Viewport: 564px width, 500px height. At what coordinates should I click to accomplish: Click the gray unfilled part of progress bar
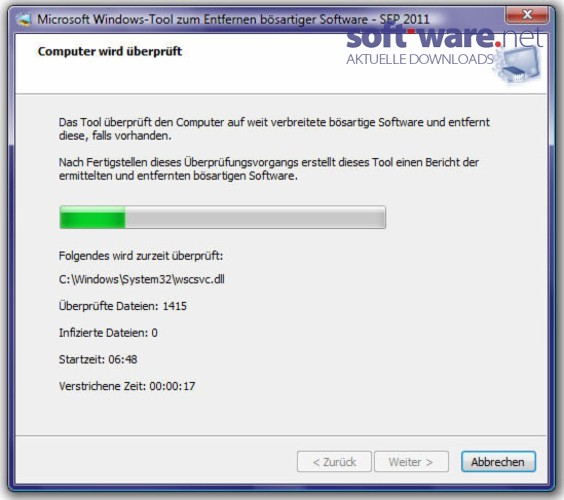(255, 217)
